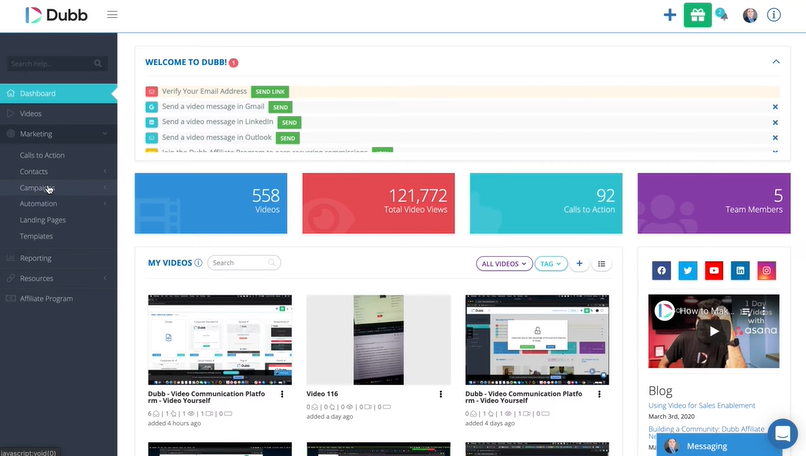Open the notifications bell
Image resolution: width=806 pixels, height=456 pixels.
click(x=722, y=14)
